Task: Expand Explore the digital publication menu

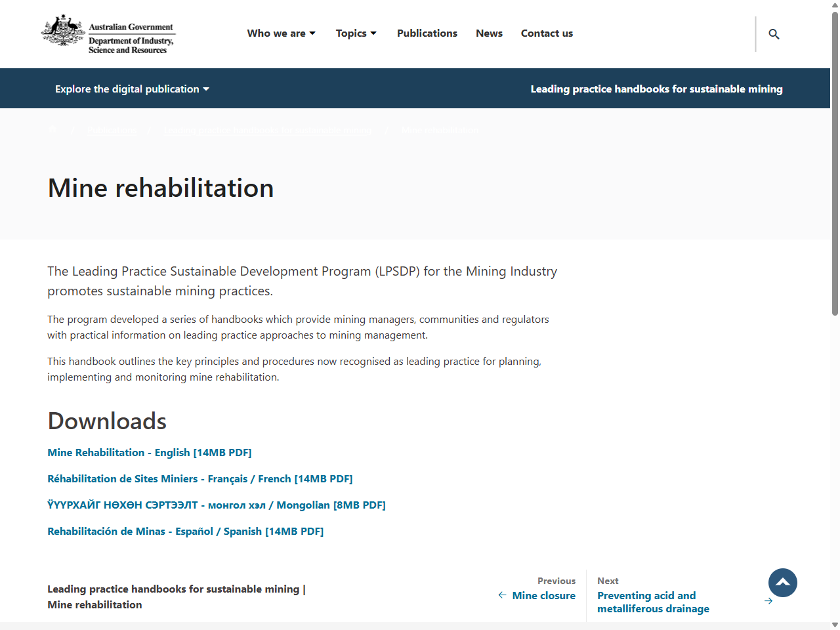Action: click(132, 89)
